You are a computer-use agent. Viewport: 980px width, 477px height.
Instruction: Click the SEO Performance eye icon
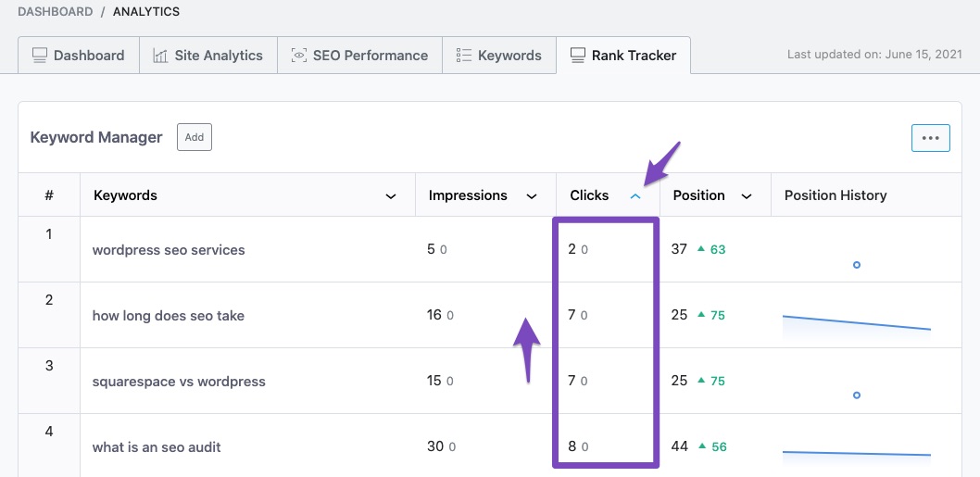[299, 56]
